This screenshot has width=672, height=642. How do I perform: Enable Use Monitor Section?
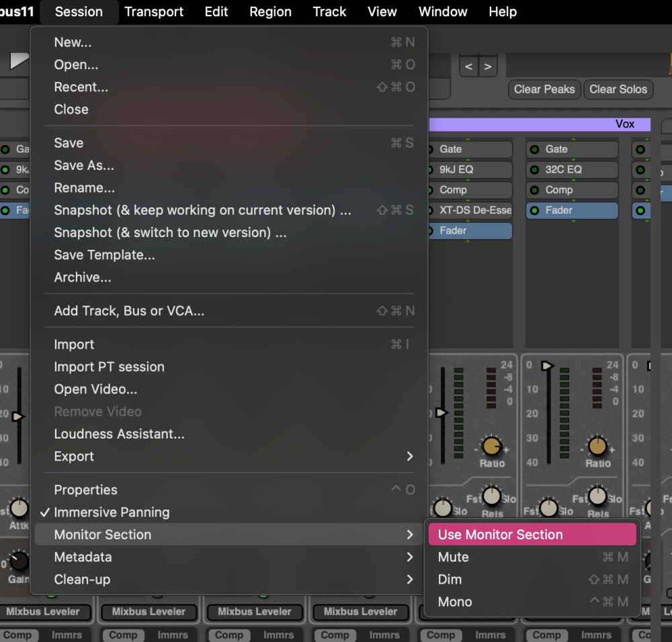(x=532, y=535)
